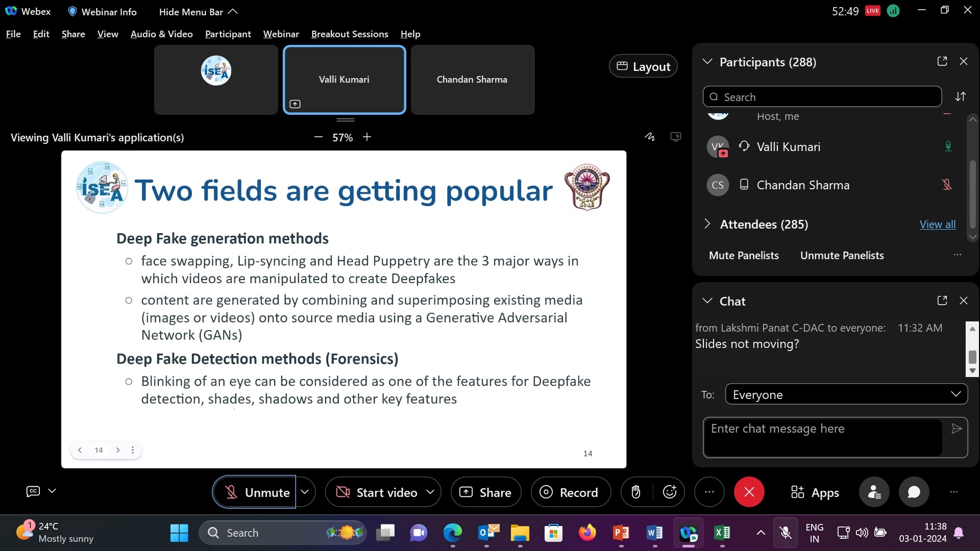The width and height of the screenshot is (980, 551).
Task: Open audio options arrow beside Unmute
Action: pyautogui.click(x=305, y=492)
